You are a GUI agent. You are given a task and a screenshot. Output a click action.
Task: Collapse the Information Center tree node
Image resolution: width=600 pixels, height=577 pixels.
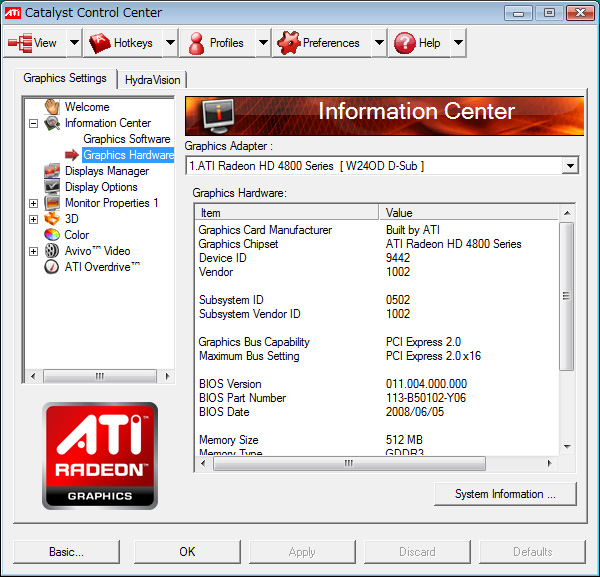(x=34, y=123)
